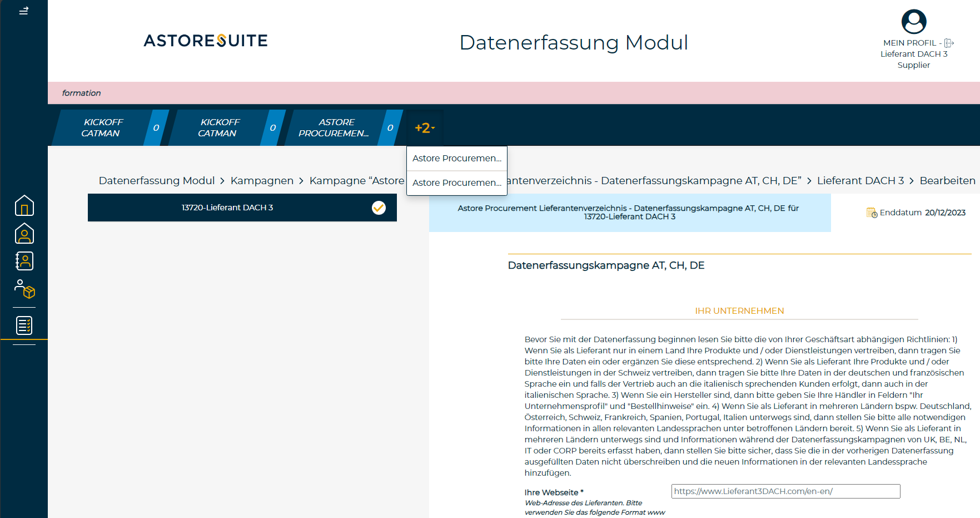This screenshot has height=518, width=980.
Task: Click the blue campaign title banner
Action: (x=630, y=213)
